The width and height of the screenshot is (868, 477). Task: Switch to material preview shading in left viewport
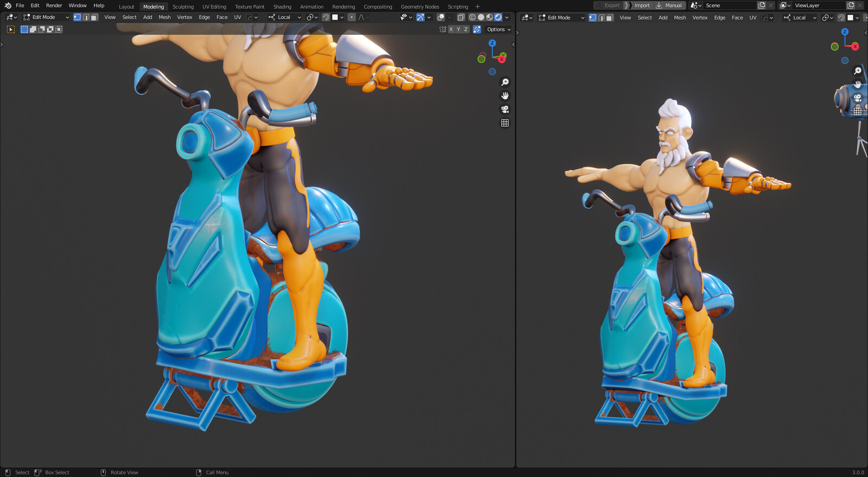[489, 17]
